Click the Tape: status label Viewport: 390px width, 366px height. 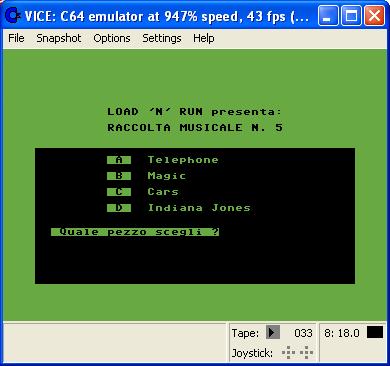[x=245, y=333]
